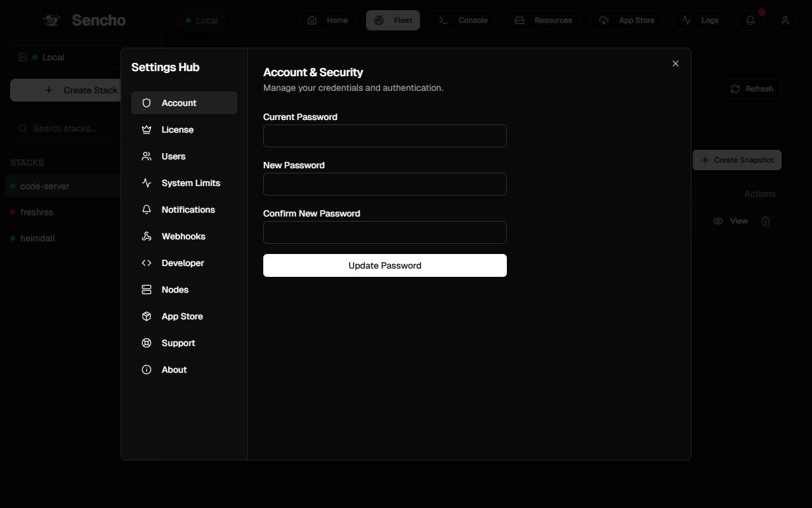Image resolution: width=812 pixels, height=508 pixels.
Task: Click the notifications bell icon
Action: [x=750, y=20]
